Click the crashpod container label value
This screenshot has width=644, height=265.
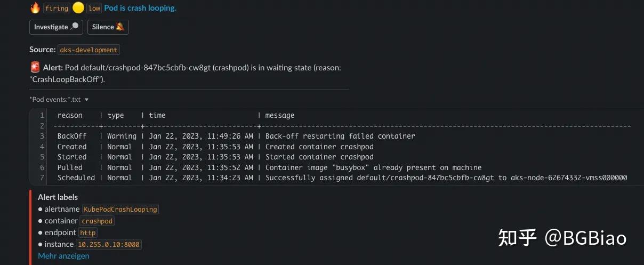coord(97,221)
